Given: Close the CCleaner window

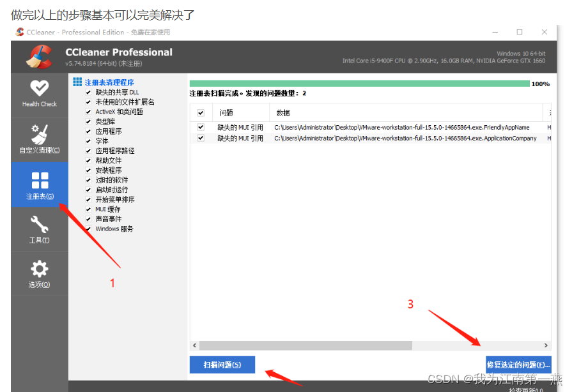Looking at the screenshot, I should (545, 32).
